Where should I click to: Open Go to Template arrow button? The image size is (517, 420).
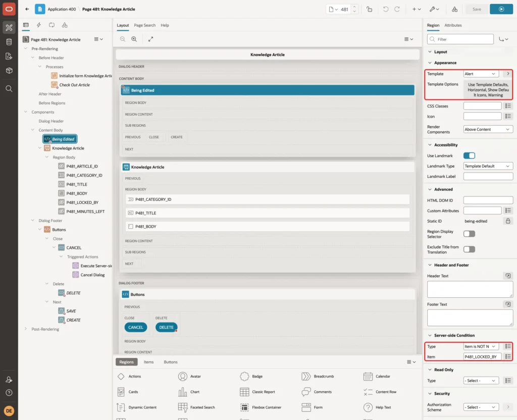(508, 74)
